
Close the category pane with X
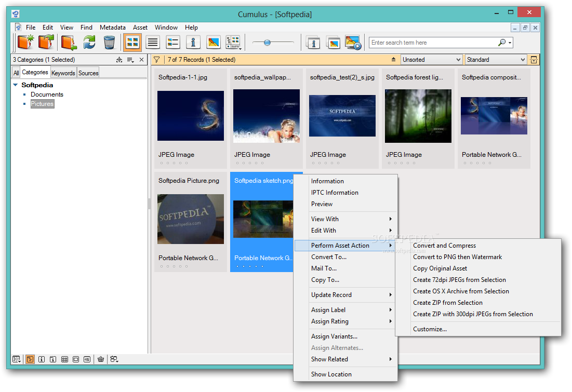(x=141, y=60)
